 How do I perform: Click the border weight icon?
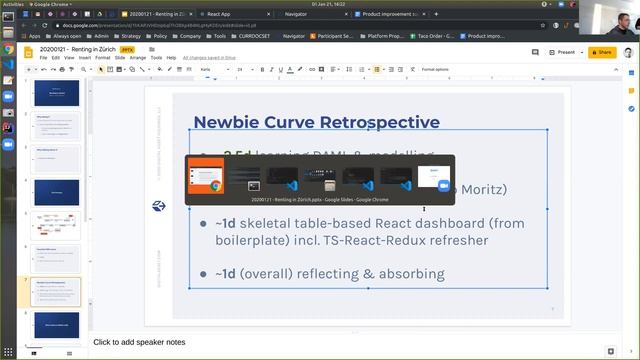[x=179, y=69]
